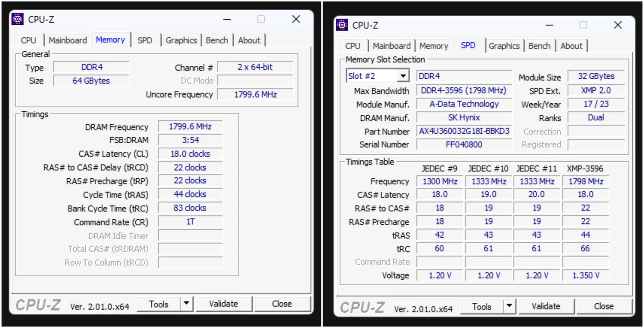Image resolution: width=644 pixels, height=328 pixels.
Task: Click the Uncore Frequency 1799.6 MHz value
Action: [x=255, y=94]
